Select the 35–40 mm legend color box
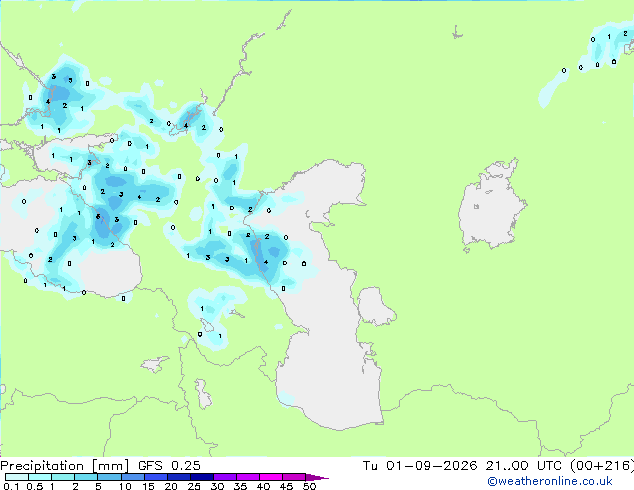Screen dimensions: 634x490 (x=248, y=477)
